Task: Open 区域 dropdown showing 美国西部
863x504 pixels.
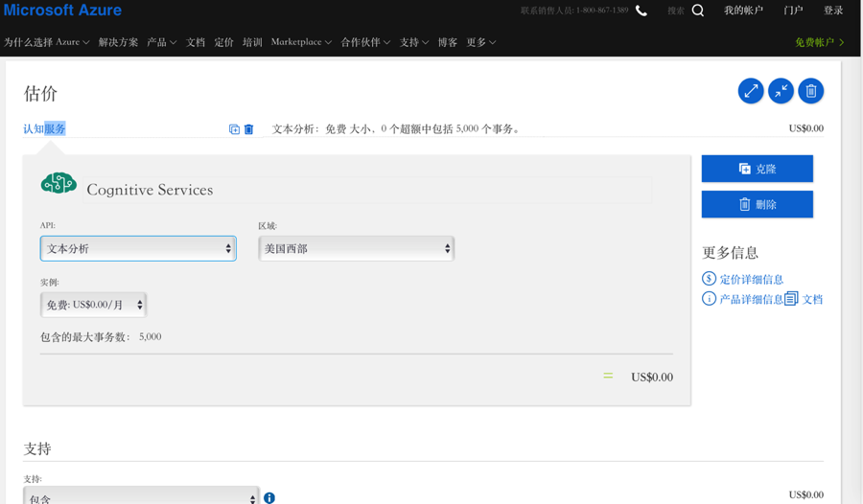Action: [357, 249]
